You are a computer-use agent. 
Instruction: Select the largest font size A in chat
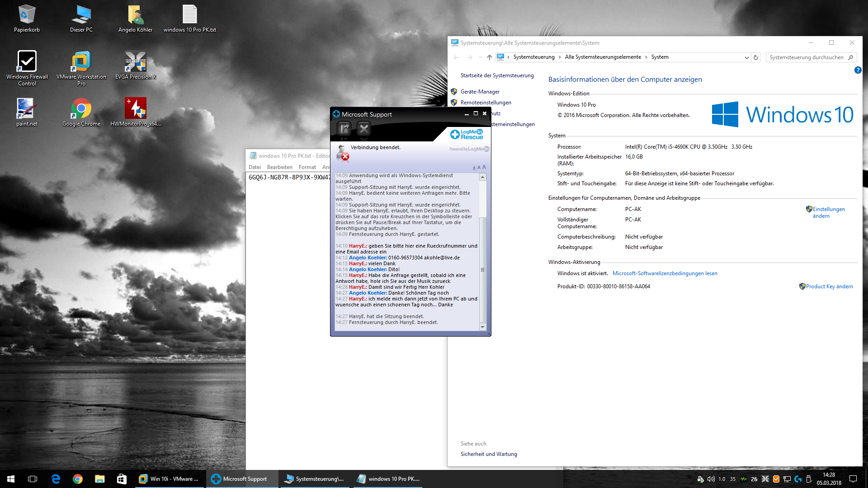pos(484,167)
